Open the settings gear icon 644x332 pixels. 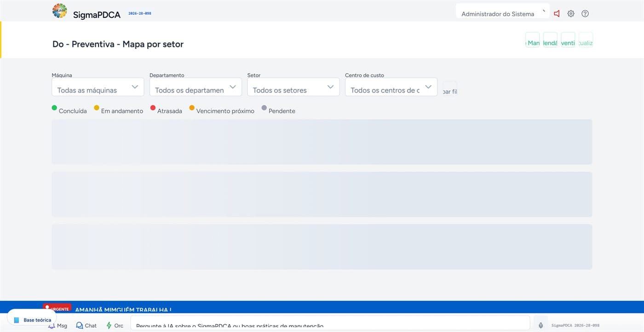point(571,14)
